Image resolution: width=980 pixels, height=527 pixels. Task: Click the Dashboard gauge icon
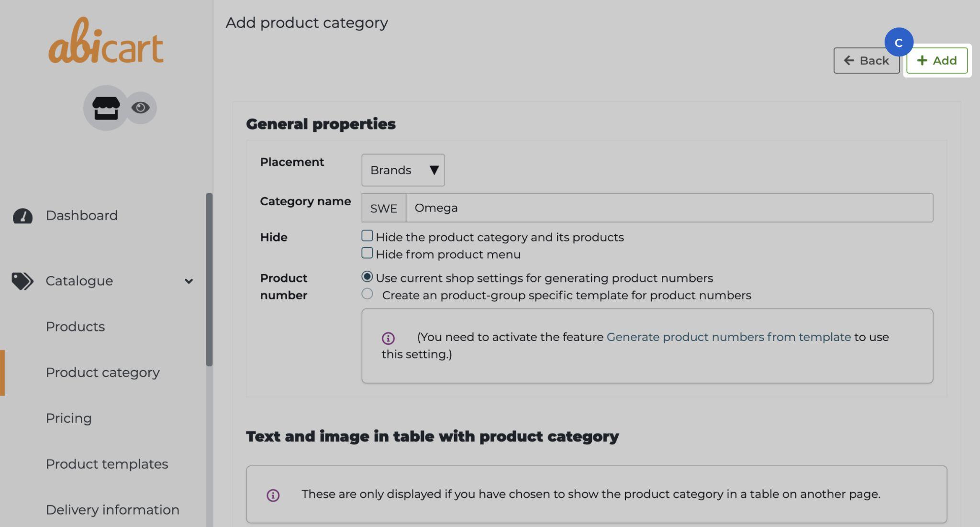coord(22,216)
